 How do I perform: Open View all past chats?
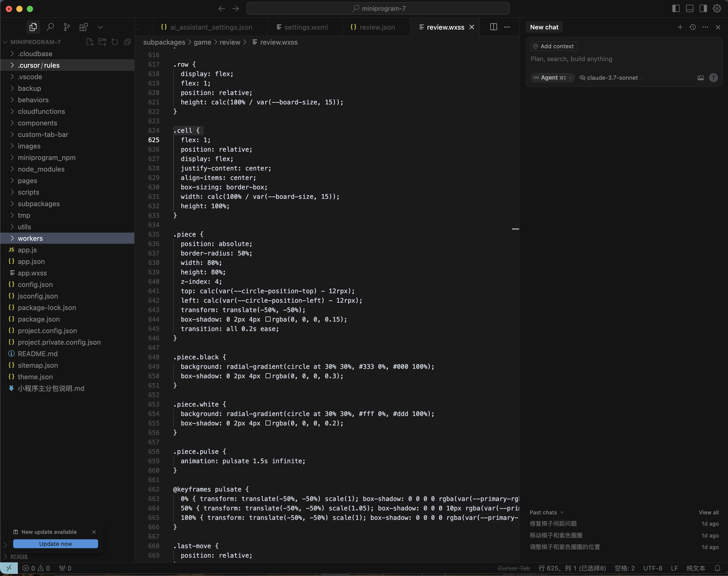[709, 512]
